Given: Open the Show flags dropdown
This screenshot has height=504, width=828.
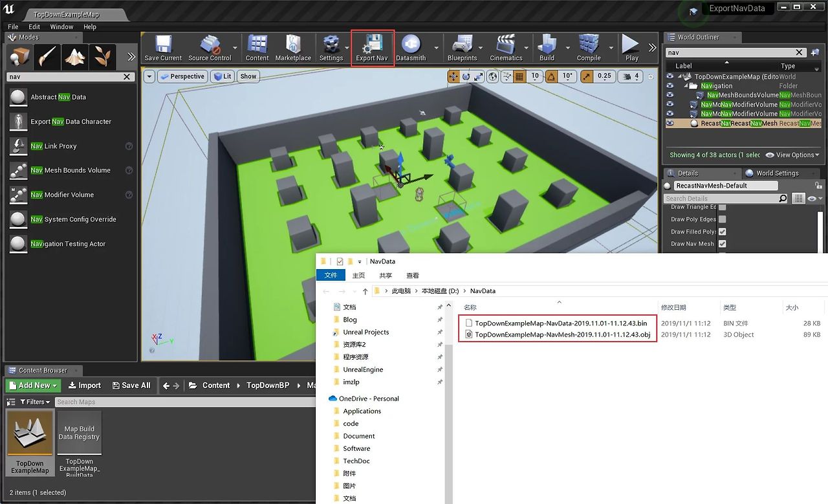Looking at the screenshot, I should (248, 76).
